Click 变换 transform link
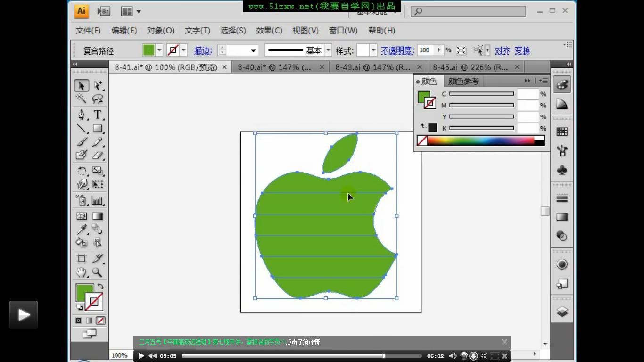Screen dimensions: 644x362 522,50
